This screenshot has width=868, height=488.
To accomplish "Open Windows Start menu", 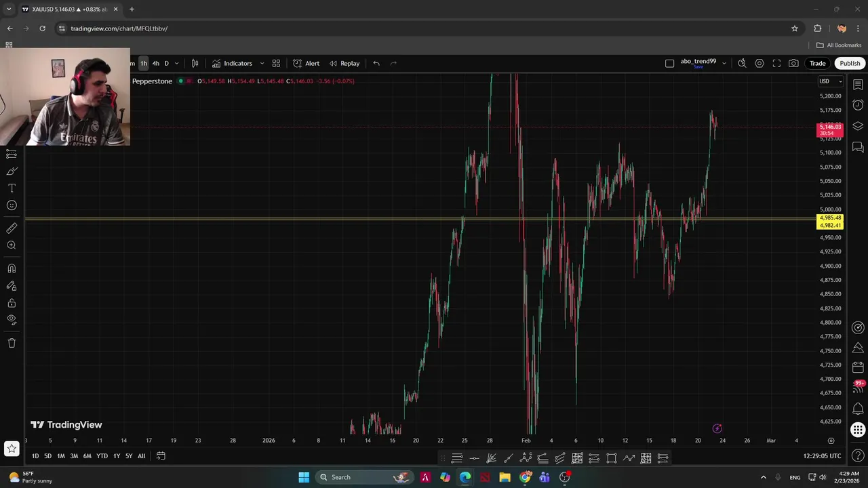I will point(304,477).
